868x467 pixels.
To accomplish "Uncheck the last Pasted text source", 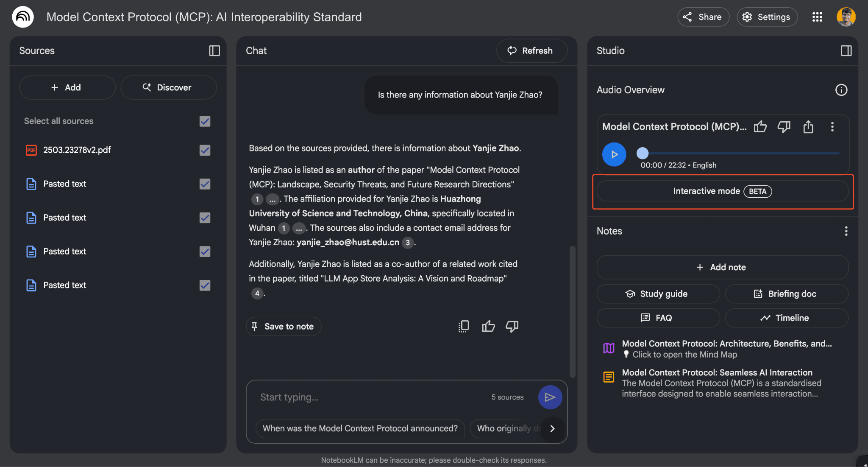I will click(x=205, y=285).
